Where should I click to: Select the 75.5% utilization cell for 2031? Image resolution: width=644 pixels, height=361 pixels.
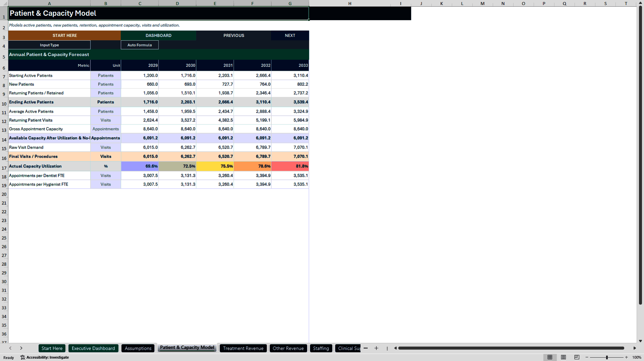click(x=215, y=166)
